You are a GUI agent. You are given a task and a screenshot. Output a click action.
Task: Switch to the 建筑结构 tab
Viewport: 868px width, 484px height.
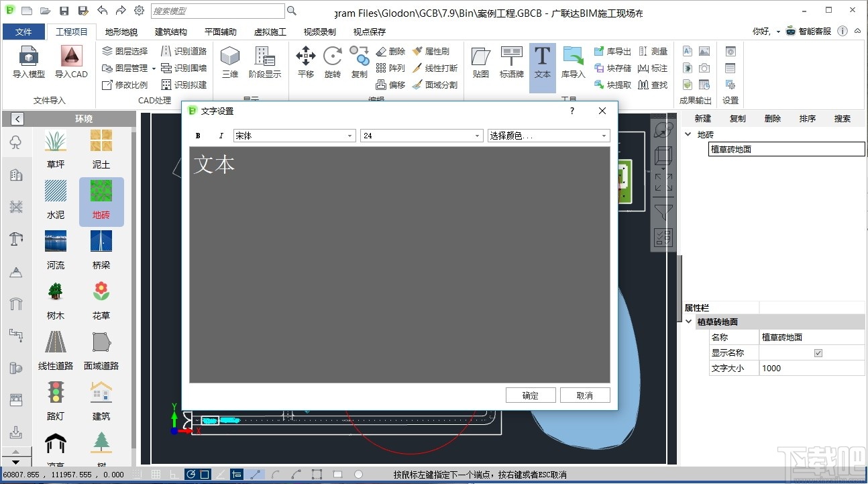(x=171, y=32)
